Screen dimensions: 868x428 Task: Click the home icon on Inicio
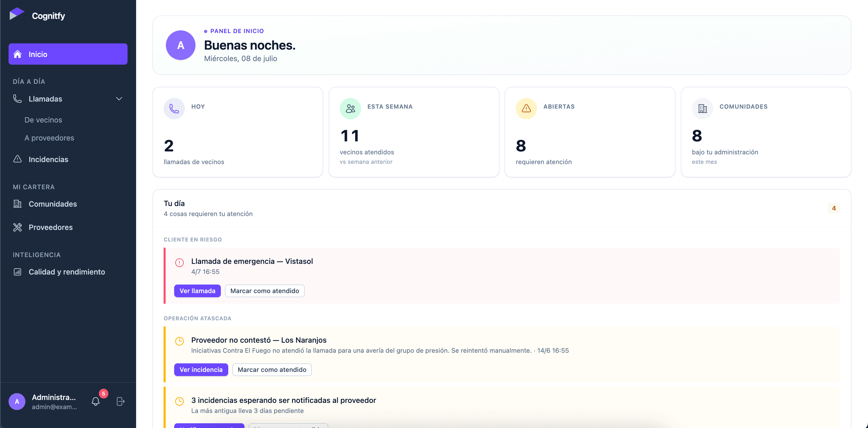pos(17,54)
